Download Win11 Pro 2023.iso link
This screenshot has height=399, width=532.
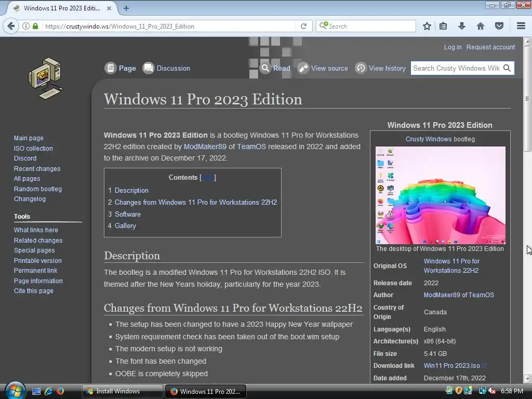(x=451, y=366)
